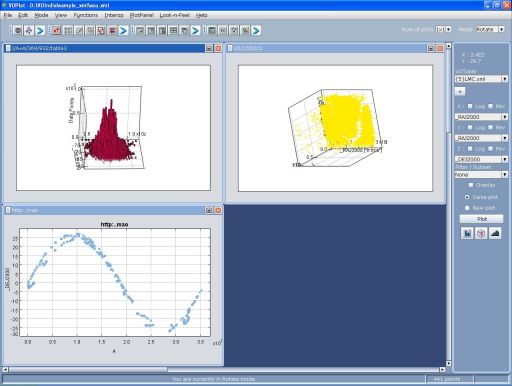Toggle the X axis Rev checkbox
The width and height of the screenshot is (512, 386).
[490, 106]
